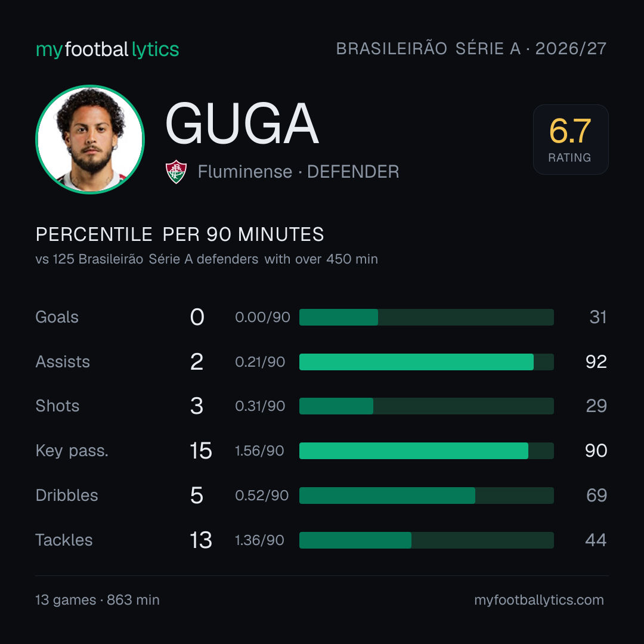
Task: Click the Brasileirão Série A 2026/27 header
Action: 471,49
